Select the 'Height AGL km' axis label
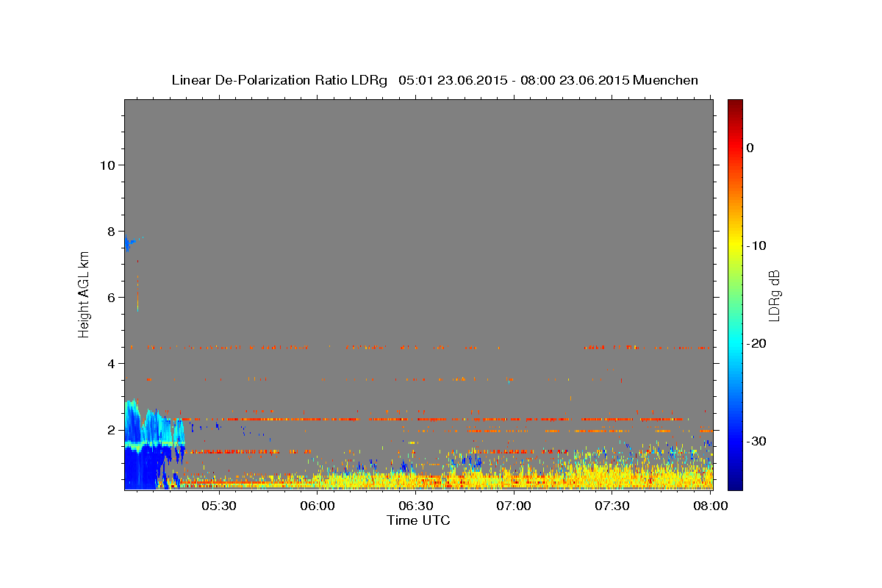The image size is (882, 588). [x=84, y=294]
